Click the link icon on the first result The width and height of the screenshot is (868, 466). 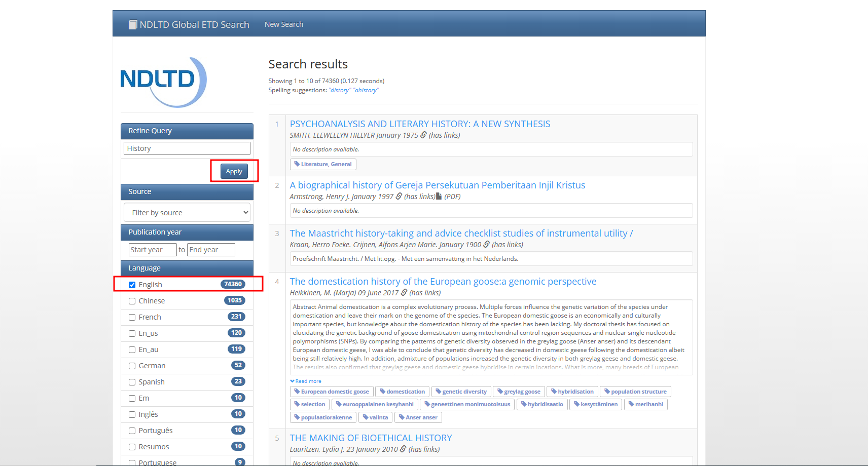point(423,135)
